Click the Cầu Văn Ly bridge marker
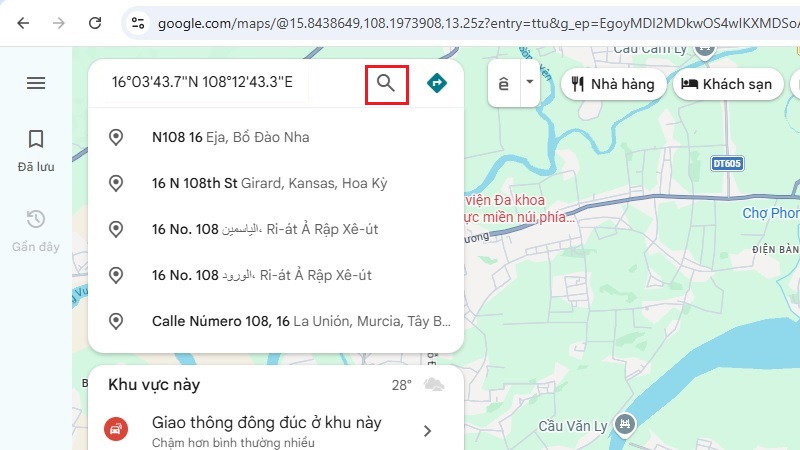The height and width of the screenshot is (450, 800). 624,424
